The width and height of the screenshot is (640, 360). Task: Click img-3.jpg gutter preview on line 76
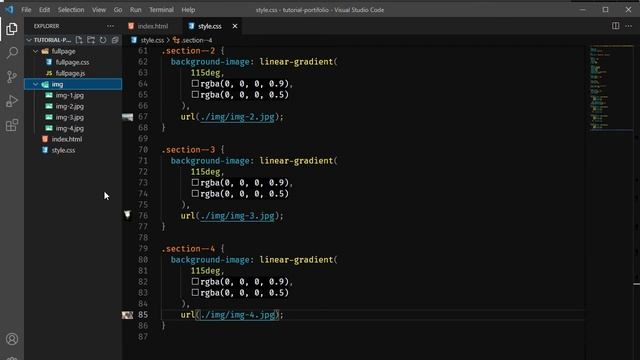pyautogui.click(x=127, y=215)
